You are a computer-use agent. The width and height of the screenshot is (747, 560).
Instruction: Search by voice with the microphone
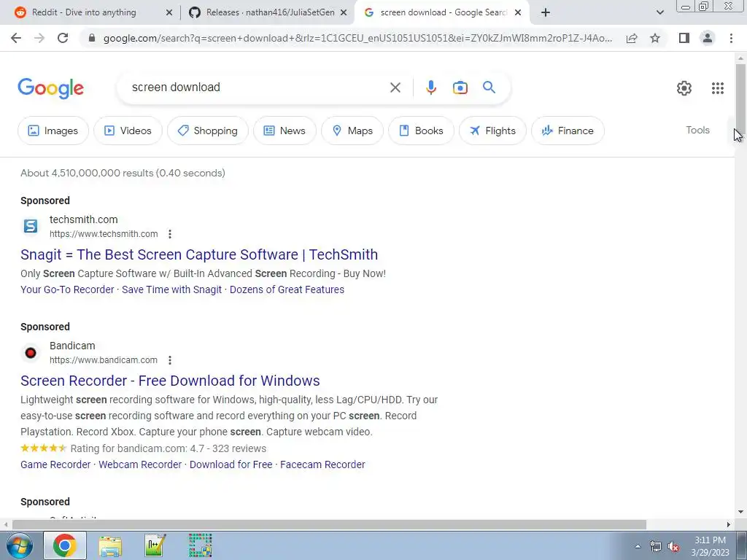430,87
